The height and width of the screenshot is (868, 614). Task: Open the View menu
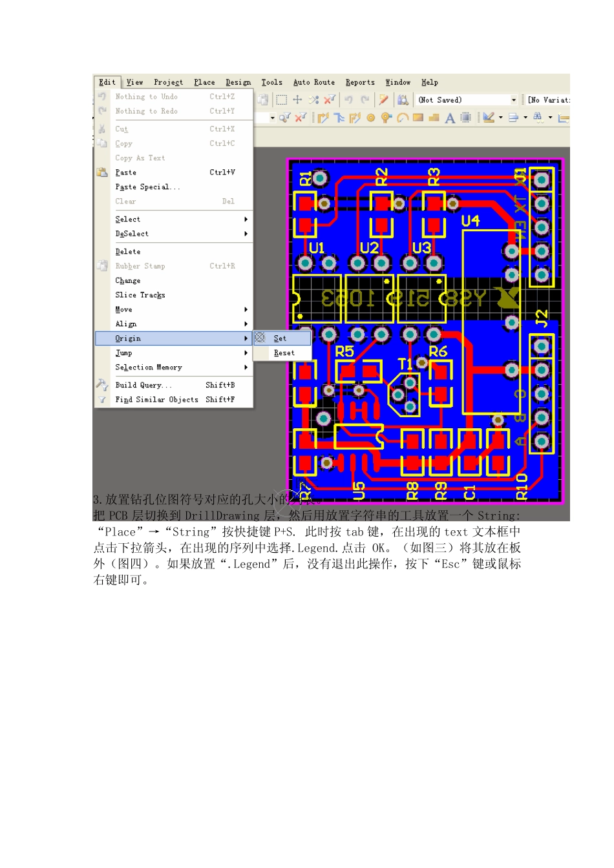pos(135,82)
